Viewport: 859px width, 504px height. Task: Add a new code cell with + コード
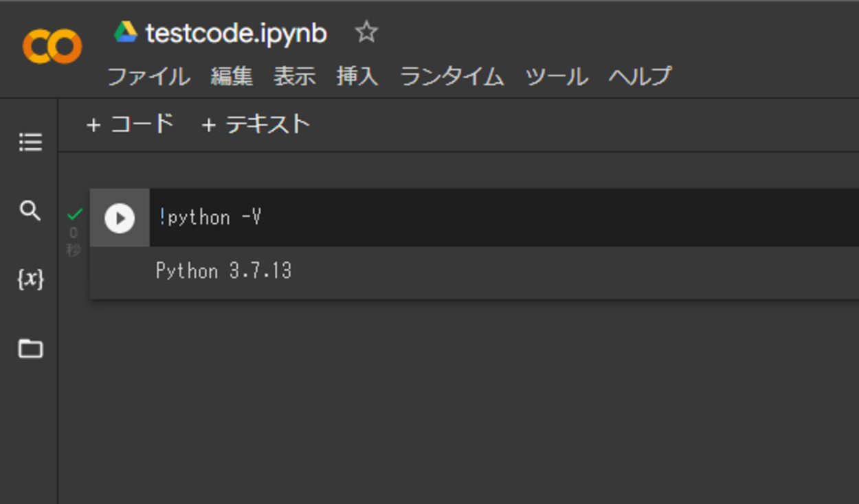[x=130, y=124]
